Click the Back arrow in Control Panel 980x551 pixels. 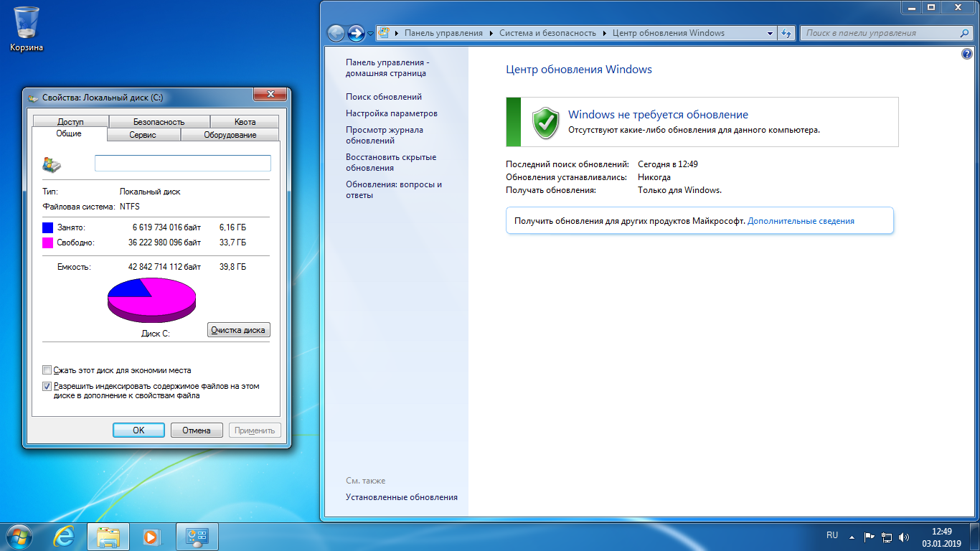[336, 33]
